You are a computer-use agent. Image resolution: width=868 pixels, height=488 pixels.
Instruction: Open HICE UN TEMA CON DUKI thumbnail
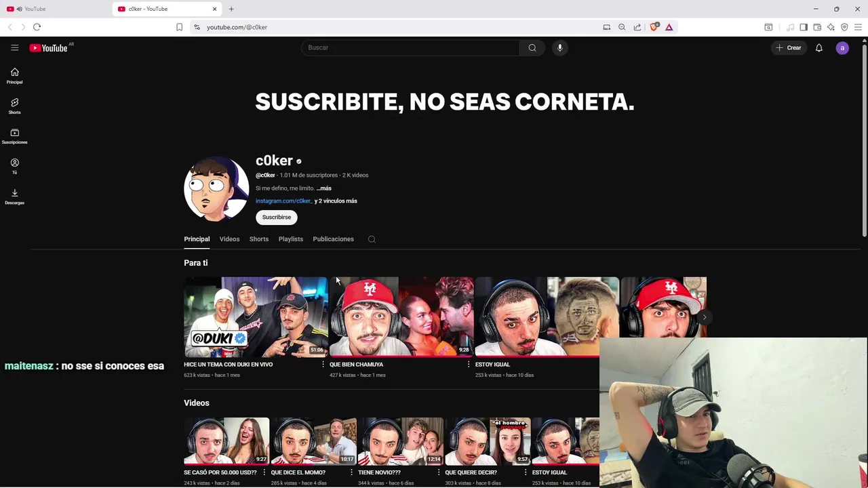(256, 317)
